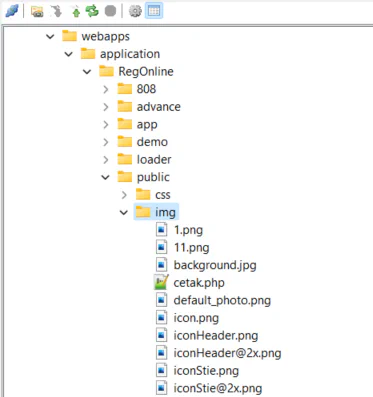Select background.jpg in the file tree
Viewport: 373px width, 397px height.
(215, 265)
